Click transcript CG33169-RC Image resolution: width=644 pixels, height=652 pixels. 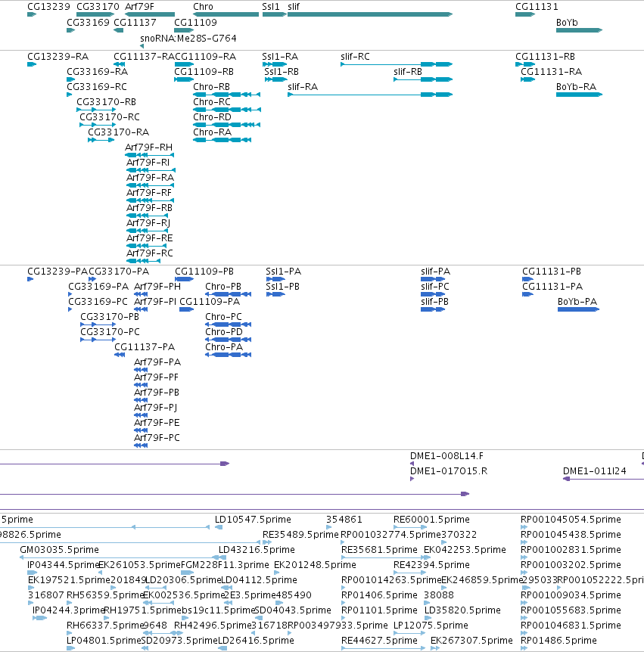(70, 95)
